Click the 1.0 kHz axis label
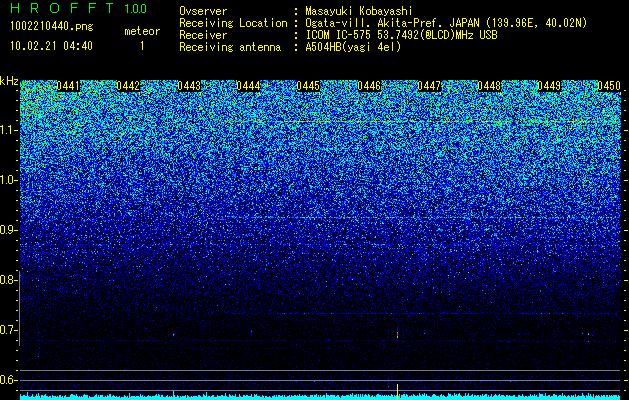Screen dimensions: 629x400 (x=8, y=180)
